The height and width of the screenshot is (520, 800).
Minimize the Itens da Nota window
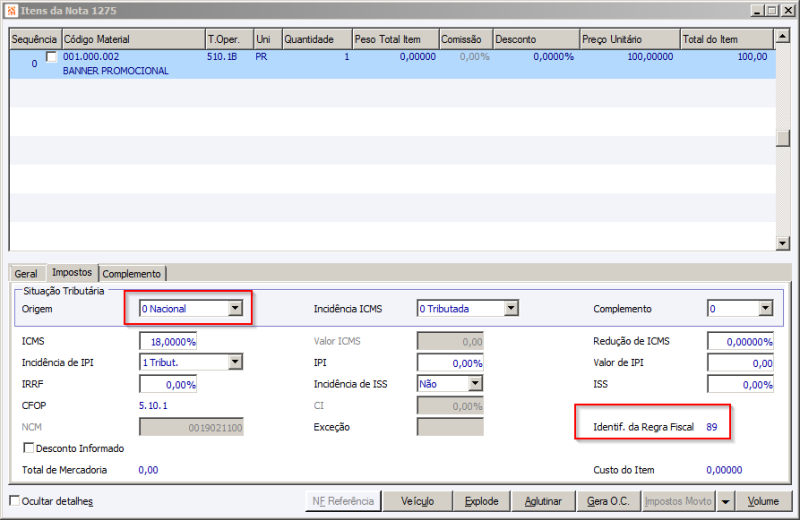(757, 10)
